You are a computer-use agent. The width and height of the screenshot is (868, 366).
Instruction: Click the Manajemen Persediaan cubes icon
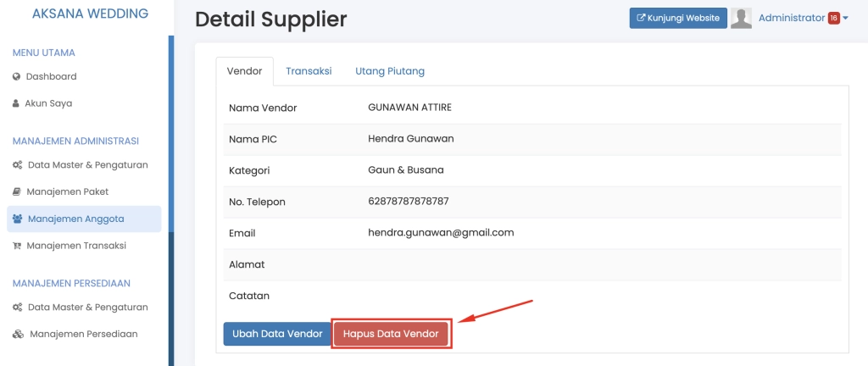[19, 335]
